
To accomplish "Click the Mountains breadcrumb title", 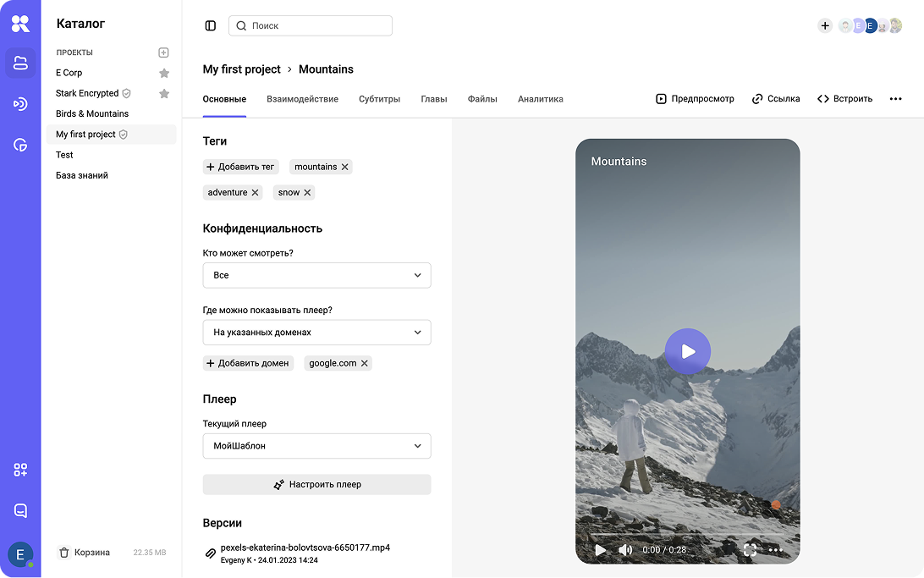I will click(x=326, y=69).
